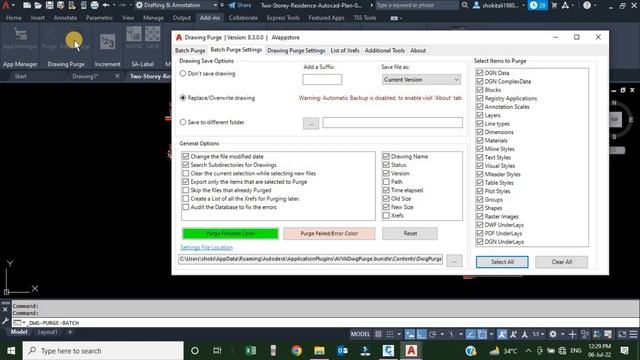This screenshot has height=360, width=640.
Task: Open the Help question mark icon
Action: pyautogui.click(x=587, y=5)
